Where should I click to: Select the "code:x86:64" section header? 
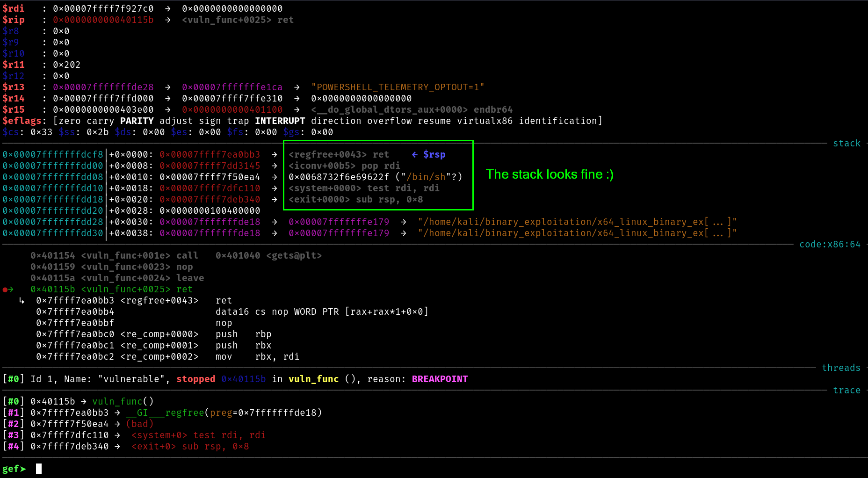(830, 245)
